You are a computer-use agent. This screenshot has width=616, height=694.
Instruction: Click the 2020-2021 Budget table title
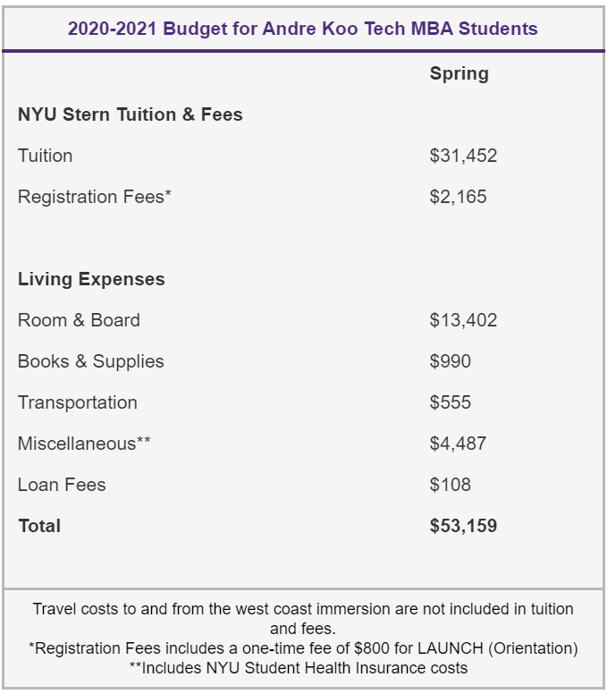(x=302, y=29)
